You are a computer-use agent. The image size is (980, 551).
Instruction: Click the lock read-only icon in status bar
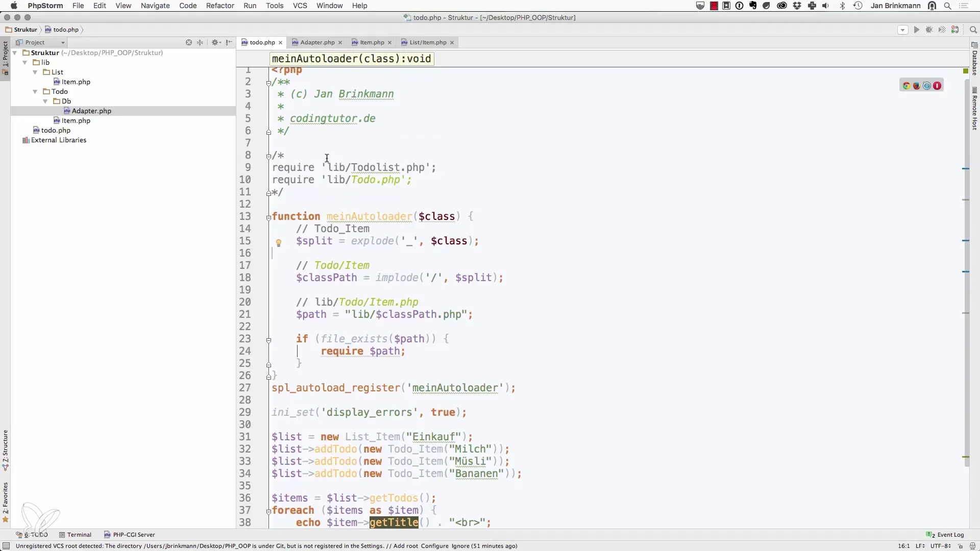coord(960,546)
